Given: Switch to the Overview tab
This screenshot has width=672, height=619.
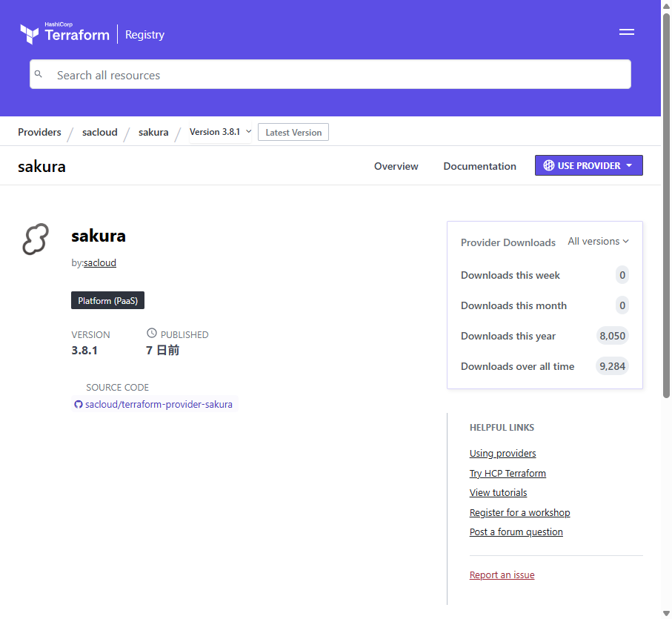Looking at the screenshot, I should [x=396, y=166].
